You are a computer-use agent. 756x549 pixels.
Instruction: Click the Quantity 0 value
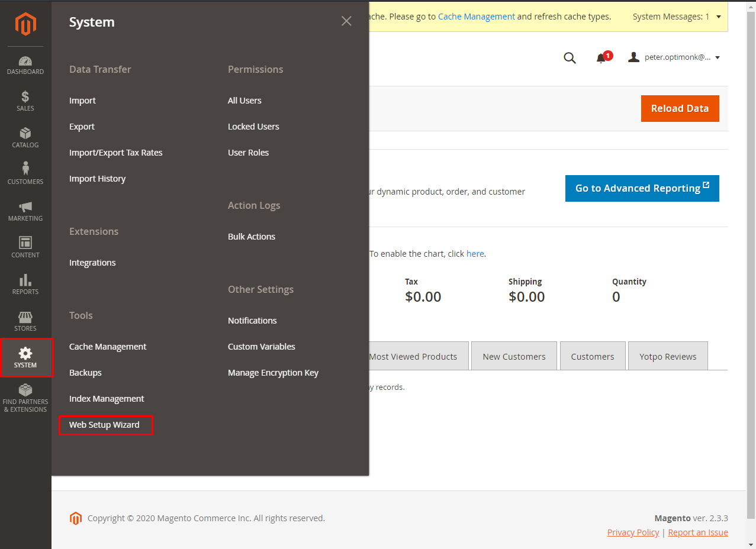pos(616,296)
